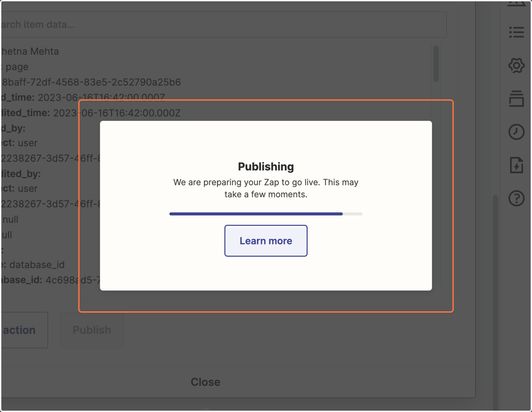Click the Close button at bottom
The height and width of the screenshot is (412, 532).
(x=205, y=382)
